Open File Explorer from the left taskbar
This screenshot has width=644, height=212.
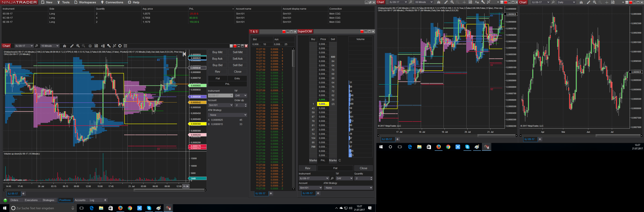(101, 208)
